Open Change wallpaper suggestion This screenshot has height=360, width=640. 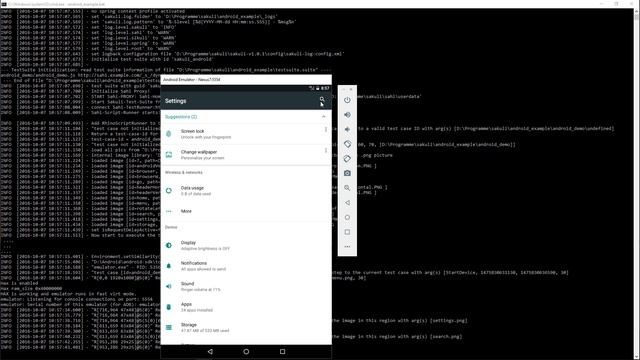246,155
